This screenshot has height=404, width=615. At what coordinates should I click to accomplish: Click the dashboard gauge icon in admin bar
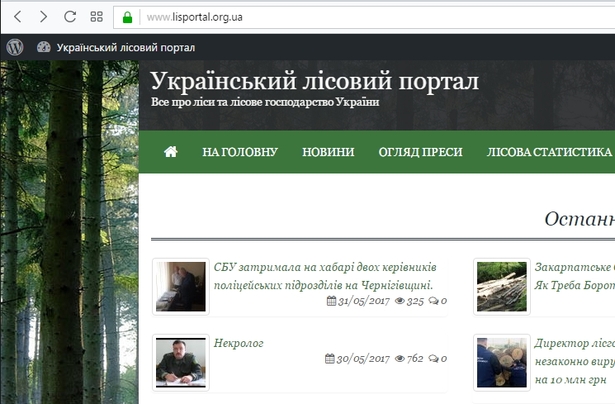(44, 47)
